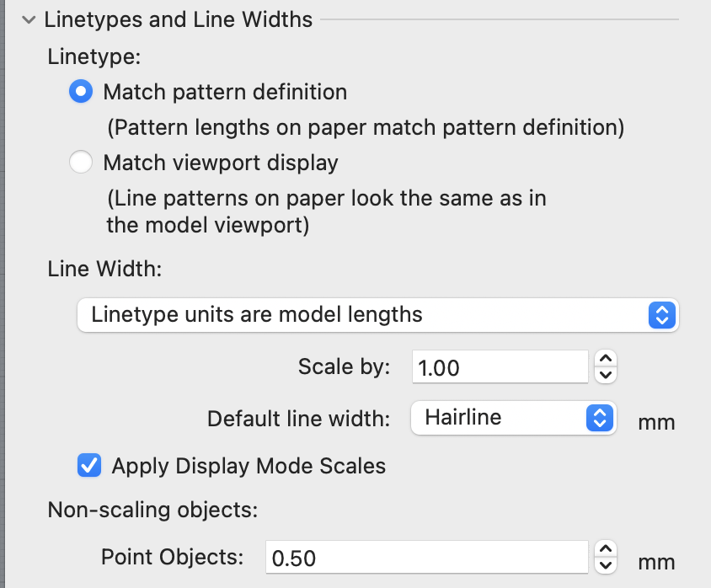
Task: Click the Scale by value field
Action: coord(497,366)
